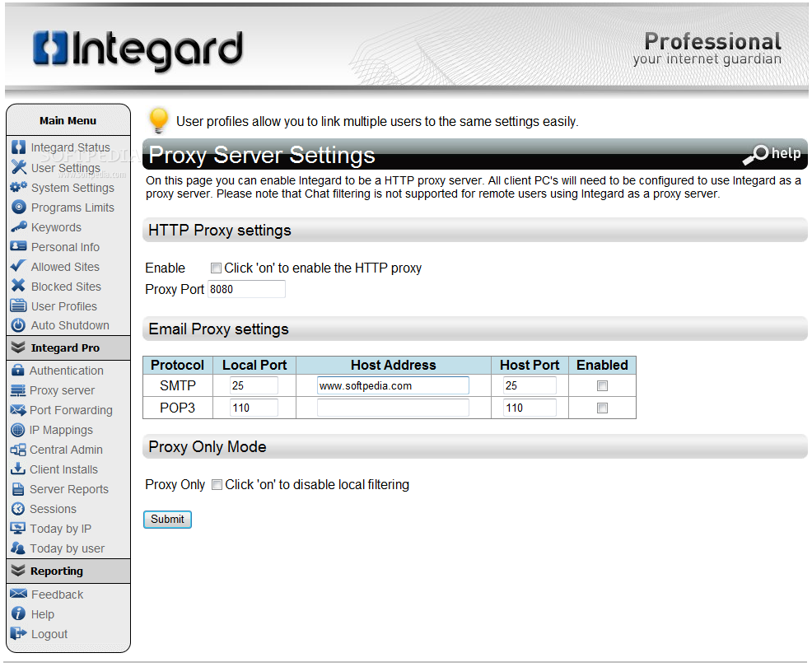Click the Client Installs download icon

tap(17, 469)
